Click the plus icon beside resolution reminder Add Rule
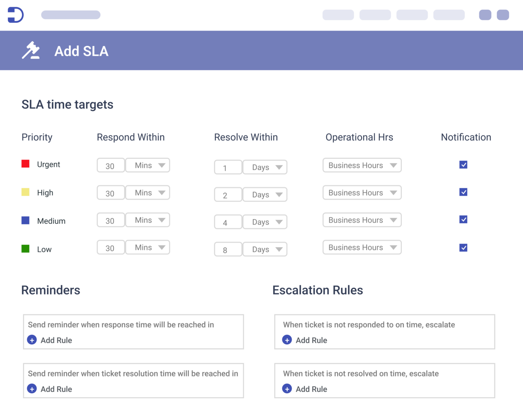This screenshot has width=523, height=420. click(x=32, y=389)
